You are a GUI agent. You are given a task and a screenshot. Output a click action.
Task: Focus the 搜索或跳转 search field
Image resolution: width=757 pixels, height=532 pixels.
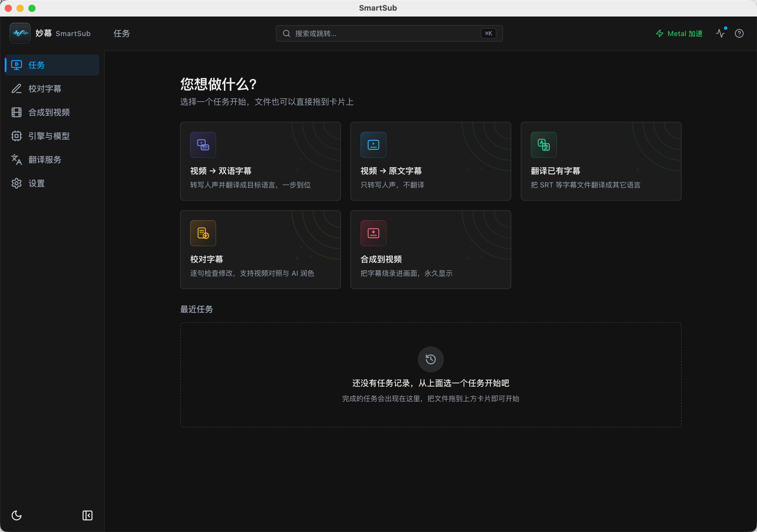389,33
